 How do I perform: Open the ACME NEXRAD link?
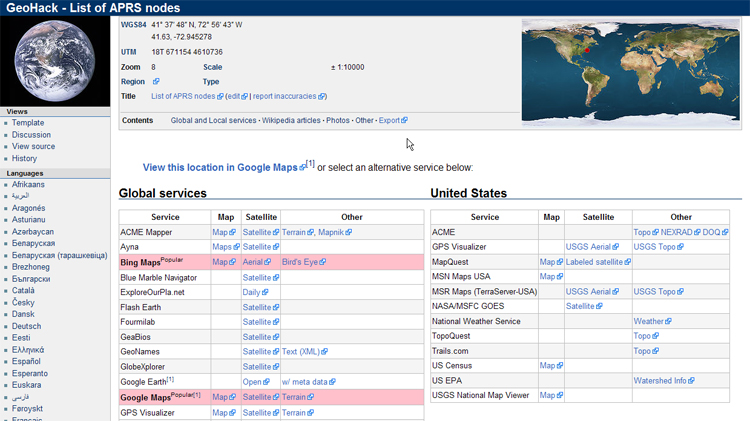(x=676, y=232)
